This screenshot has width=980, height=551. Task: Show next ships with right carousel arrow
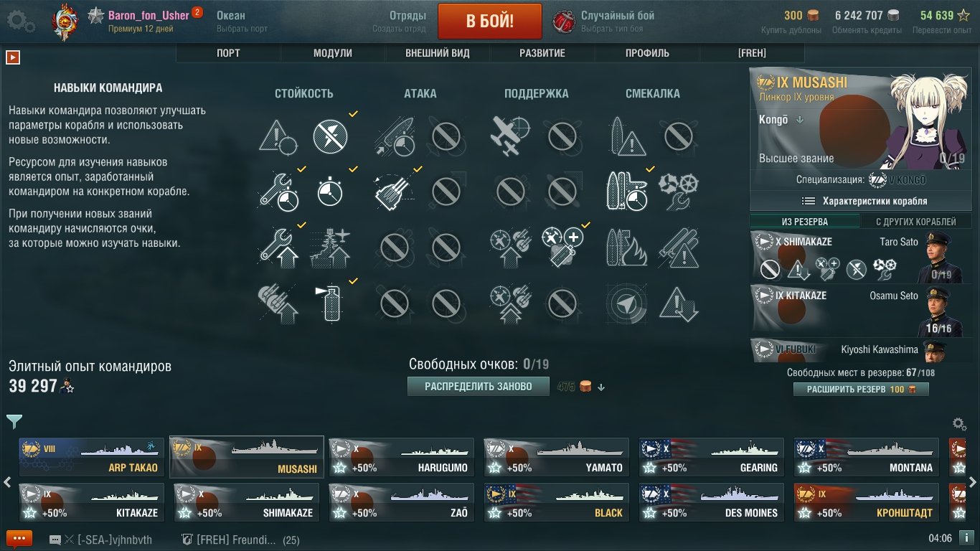(973, 482)
